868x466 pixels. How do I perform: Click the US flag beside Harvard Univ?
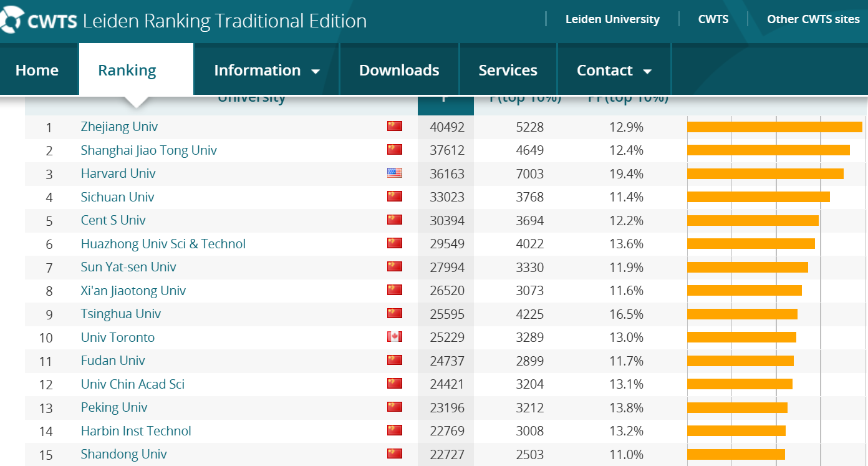[x=394, y=173]
